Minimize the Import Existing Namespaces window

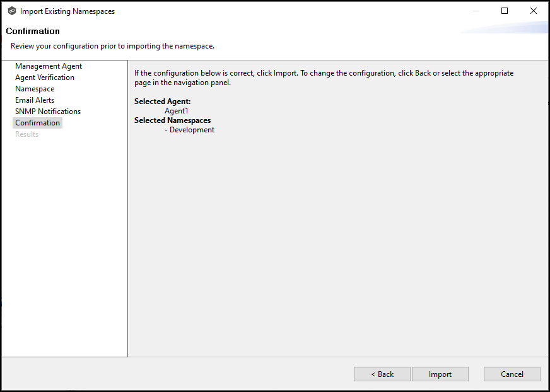(x=476, y=11)
